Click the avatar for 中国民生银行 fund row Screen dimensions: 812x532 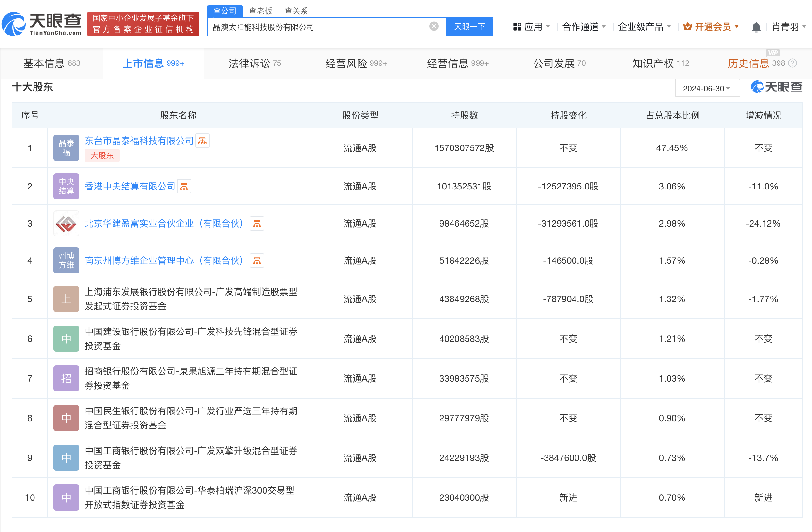[66, 418]
